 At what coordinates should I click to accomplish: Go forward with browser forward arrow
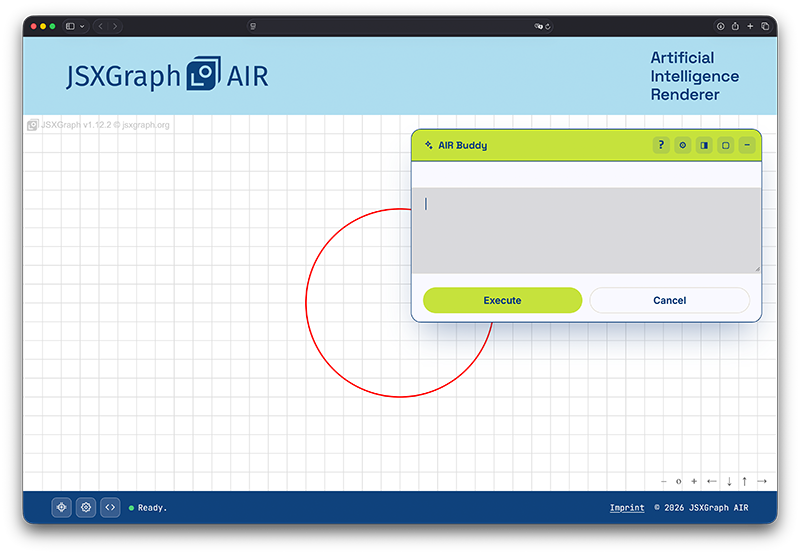[x=115, y=27]
